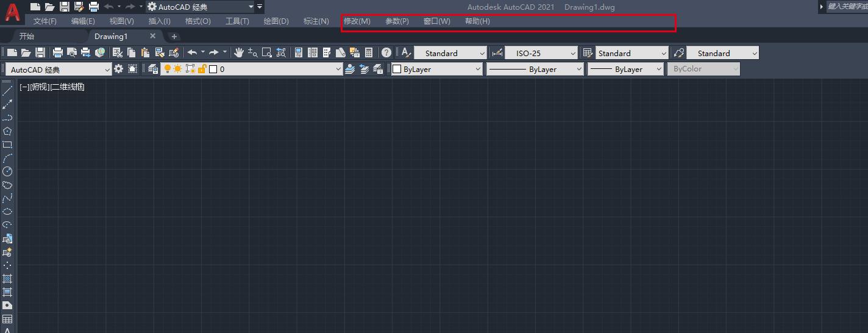868x333 pixels.
Task: Select the Revision Cloud tool
Action: point(7,185)
